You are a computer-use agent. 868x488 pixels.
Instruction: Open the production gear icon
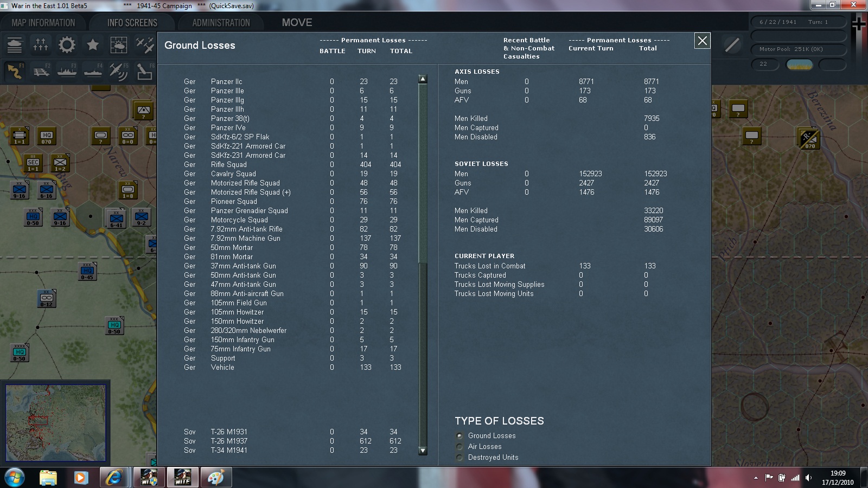click(67, 44)
